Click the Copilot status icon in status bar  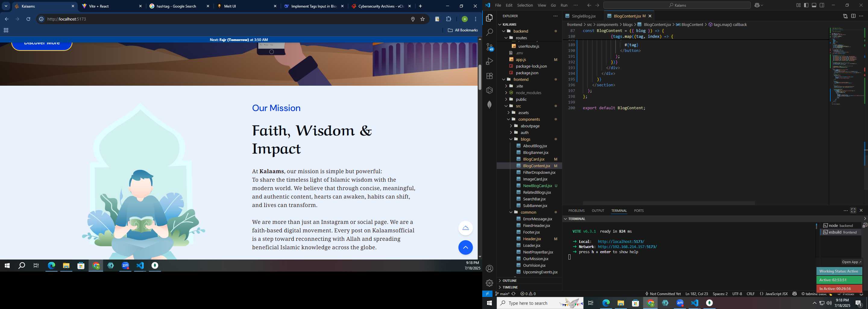tap(794, 294)
